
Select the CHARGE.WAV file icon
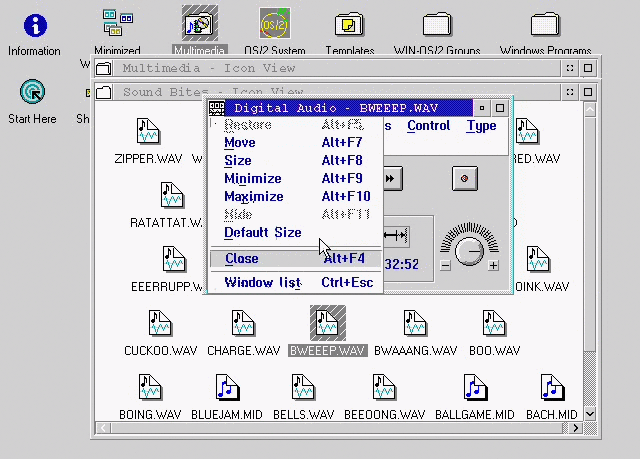243,323
